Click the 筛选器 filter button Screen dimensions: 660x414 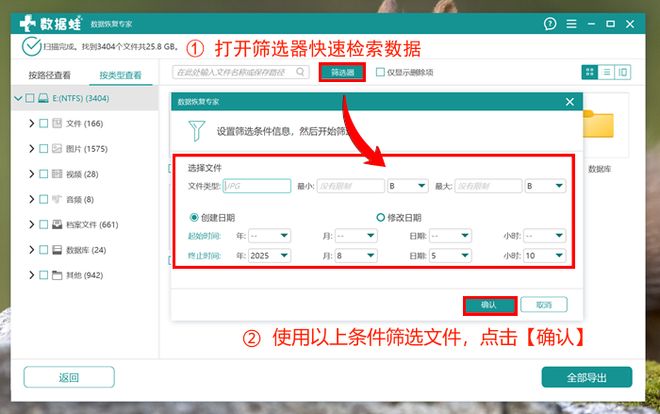[x=342, y=72]
